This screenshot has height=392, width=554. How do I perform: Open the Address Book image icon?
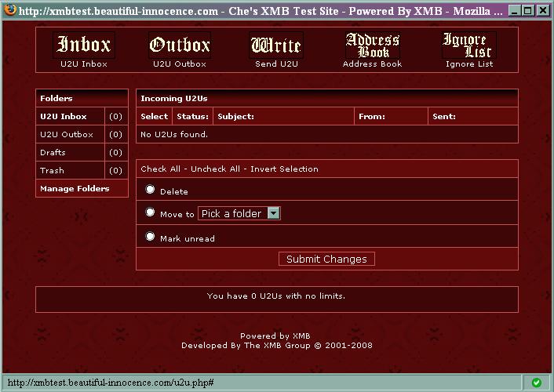pos(372,45)
